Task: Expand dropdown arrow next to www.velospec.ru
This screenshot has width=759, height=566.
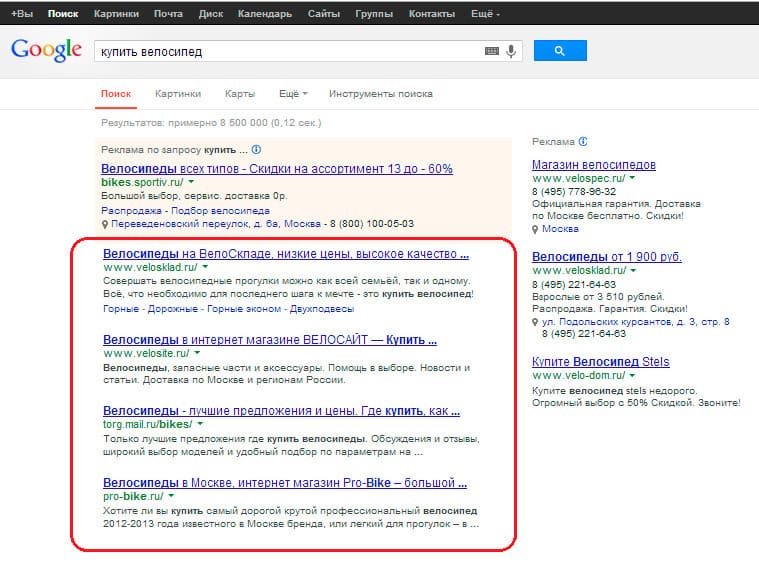Action: point(632,178)
